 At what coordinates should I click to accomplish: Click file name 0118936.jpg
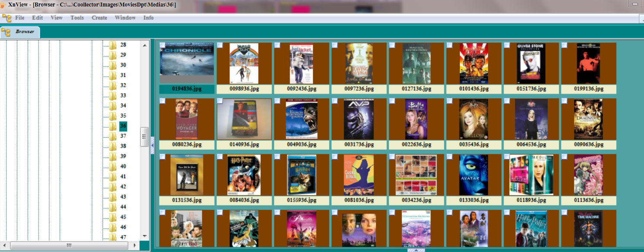click(532, 200)
